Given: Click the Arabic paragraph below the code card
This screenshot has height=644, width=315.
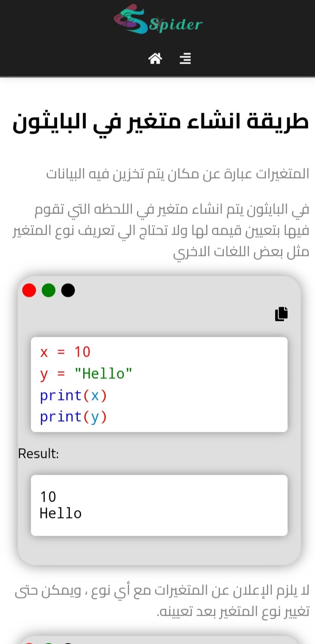Looking at the screenshot, I should pos(162,601).
